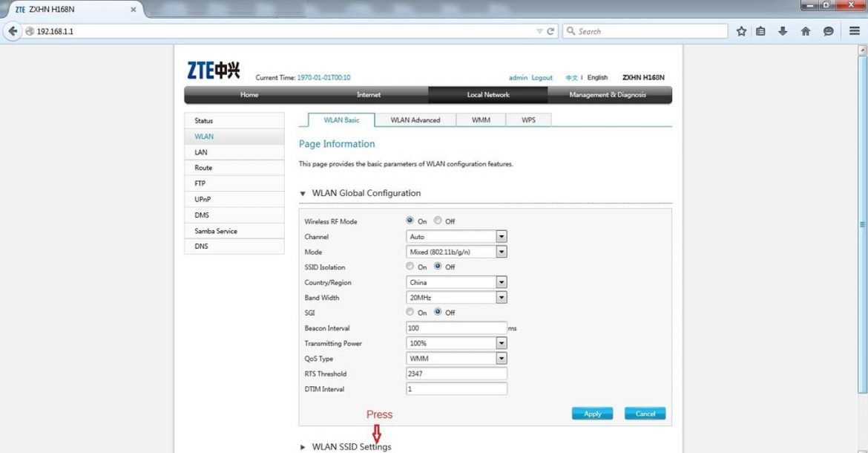Switch to the WLAN Advanced tab

[415, 120]
